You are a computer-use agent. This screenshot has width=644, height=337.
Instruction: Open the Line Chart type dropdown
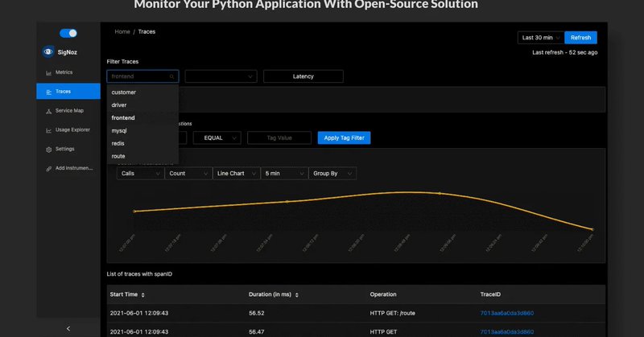coord(237,174)
